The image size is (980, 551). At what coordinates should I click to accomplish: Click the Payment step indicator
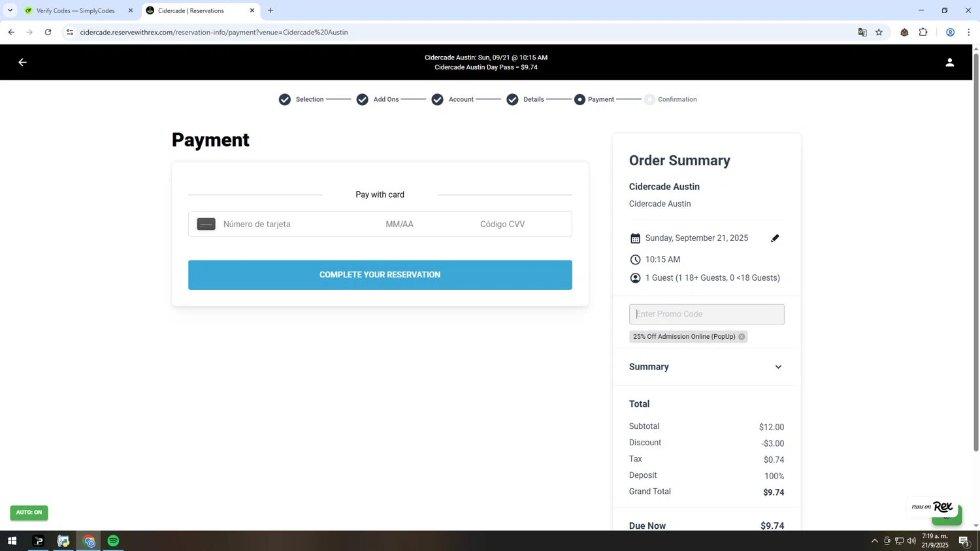580,99
